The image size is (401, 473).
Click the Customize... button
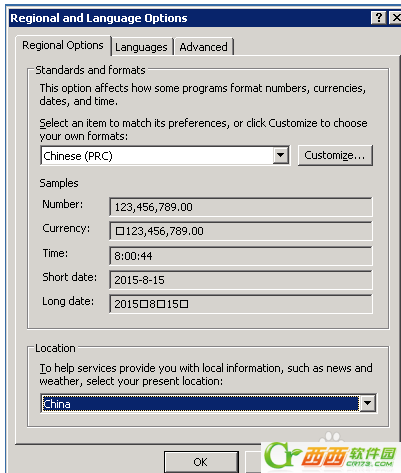[335, 155]
